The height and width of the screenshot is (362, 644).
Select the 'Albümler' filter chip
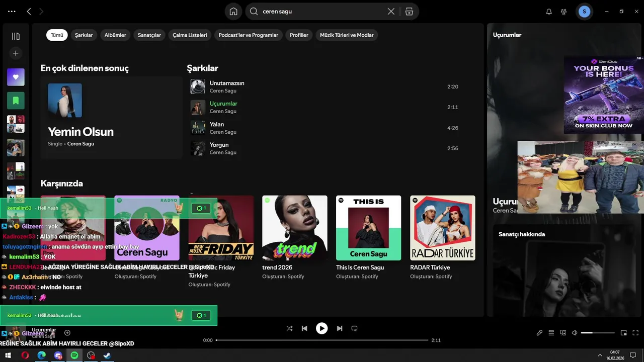tap(115, 35)
